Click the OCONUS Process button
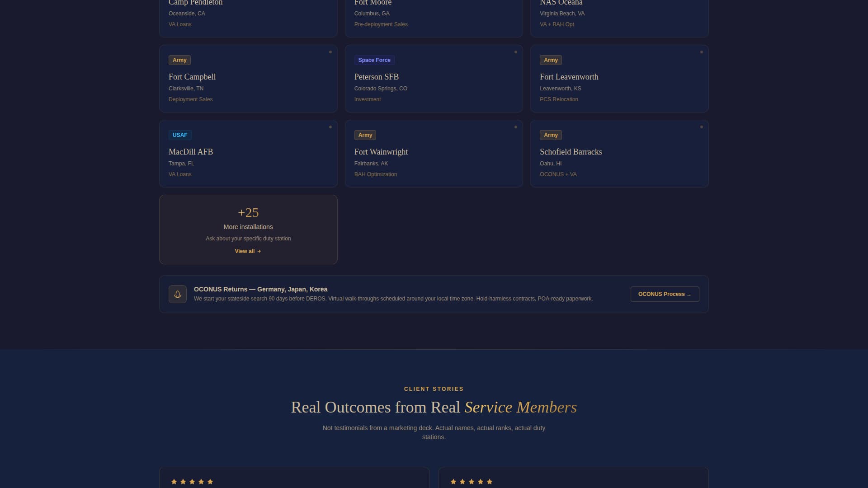The image size is (868, 488). click(x=665, y=294)
